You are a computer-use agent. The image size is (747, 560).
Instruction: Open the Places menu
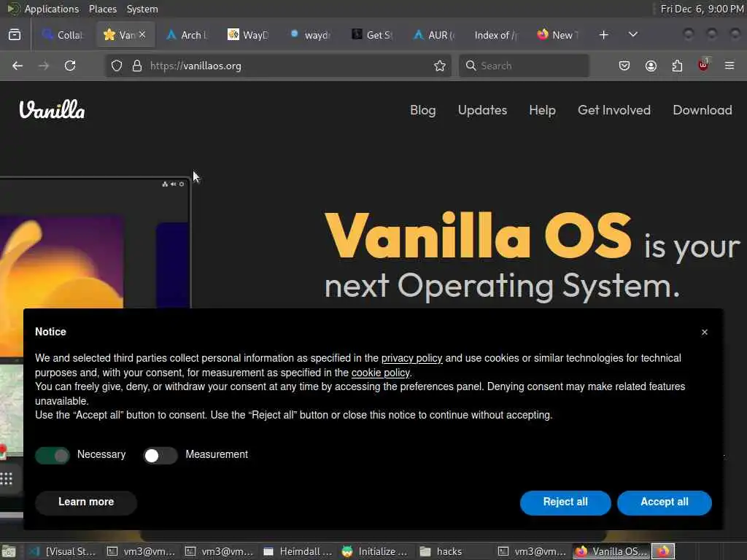[x=102, y=9]
